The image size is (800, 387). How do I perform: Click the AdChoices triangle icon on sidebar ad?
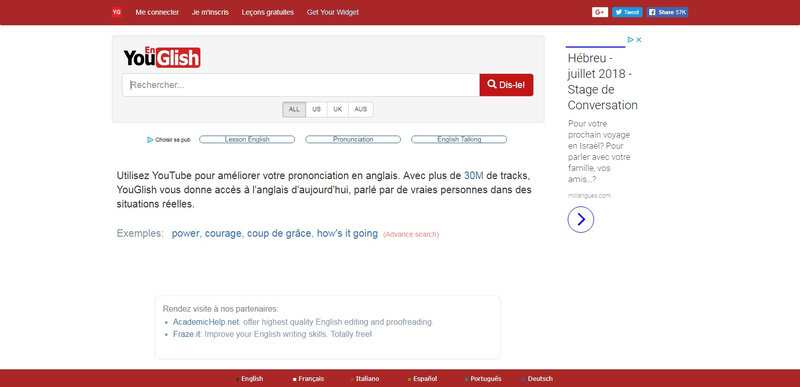click(631, 40)
